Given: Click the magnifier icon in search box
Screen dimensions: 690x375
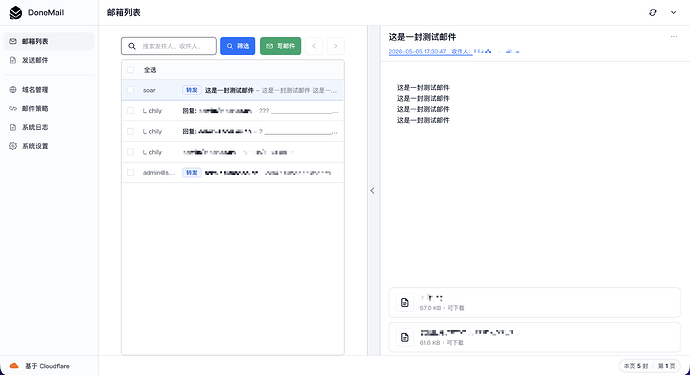Looking at the screenshot, I should (x=132, y=46).
